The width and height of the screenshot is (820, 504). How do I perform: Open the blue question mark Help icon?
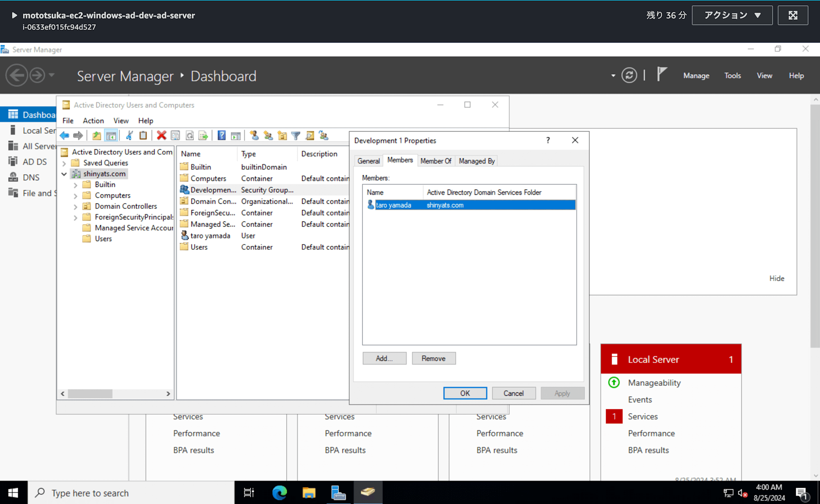[x=221, y=135]
